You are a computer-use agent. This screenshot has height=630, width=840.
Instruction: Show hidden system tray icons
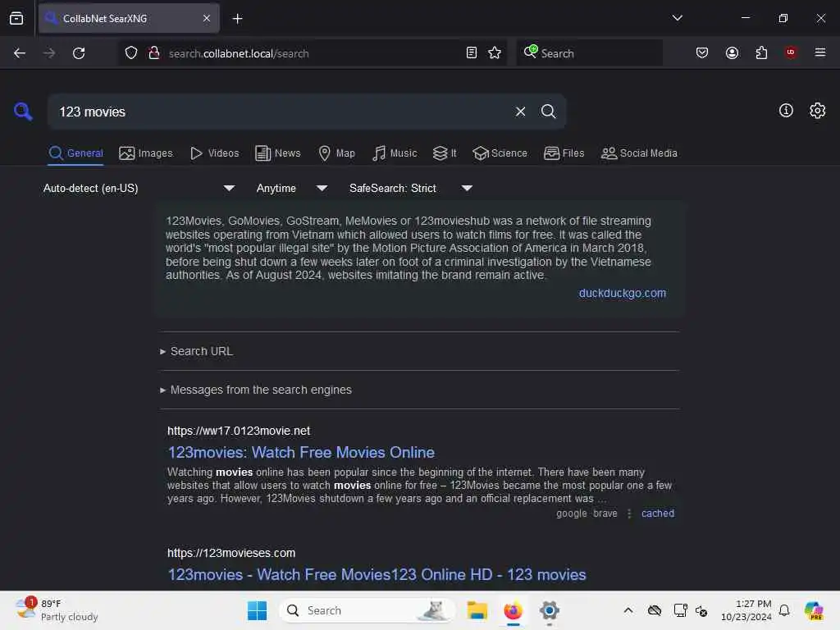pyautogui.click(x=628, y=610)
